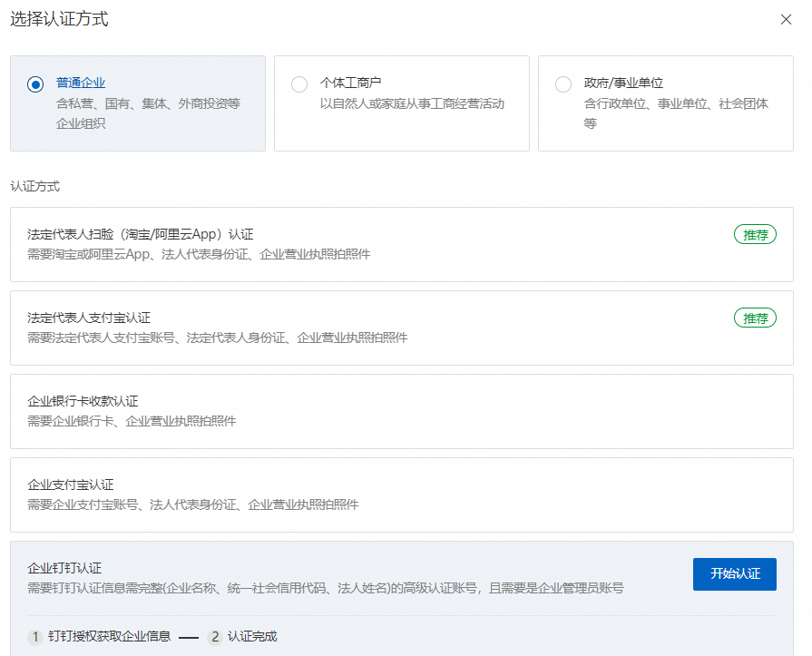Click the 认证完成 step text
Image resolution: width=812 pixels, height=656 pixels.
tap(252, 636)
